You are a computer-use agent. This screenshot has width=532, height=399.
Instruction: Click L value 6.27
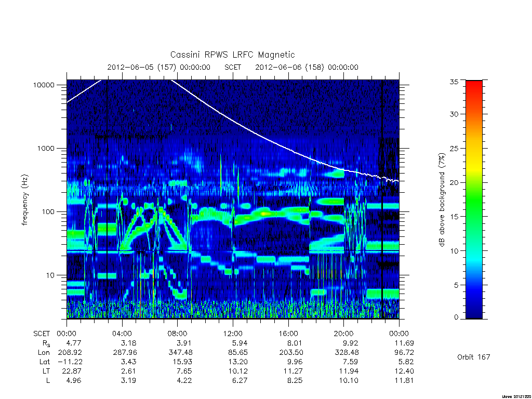[240, 380]
